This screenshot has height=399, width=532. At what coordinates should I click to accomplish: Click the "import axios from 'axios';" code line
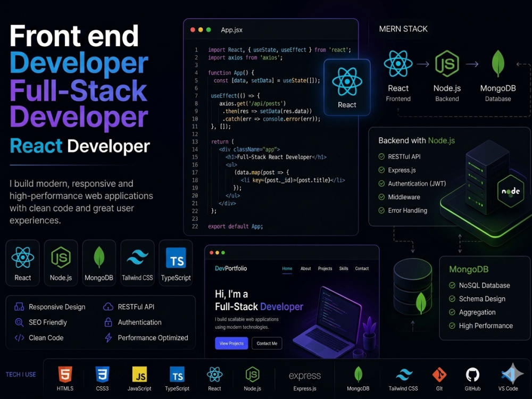(x=245, y=57)
